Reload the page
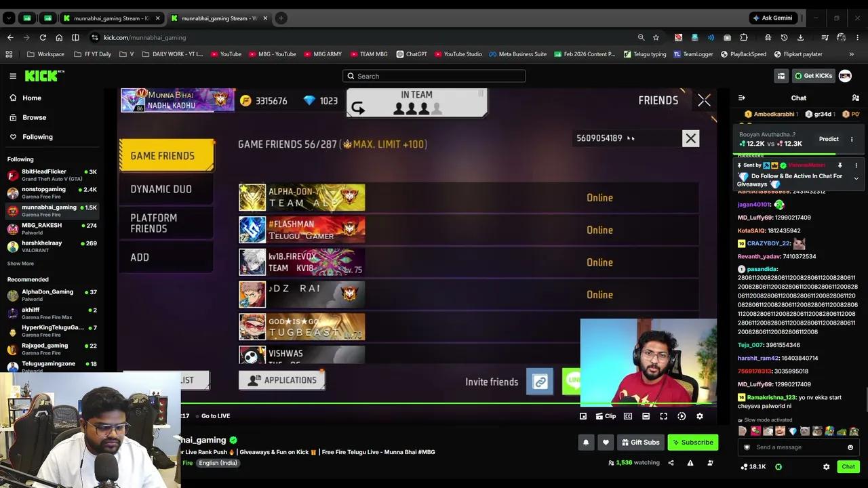The height and width of the screenshot is (488, 868). click(x=43, y=37)
